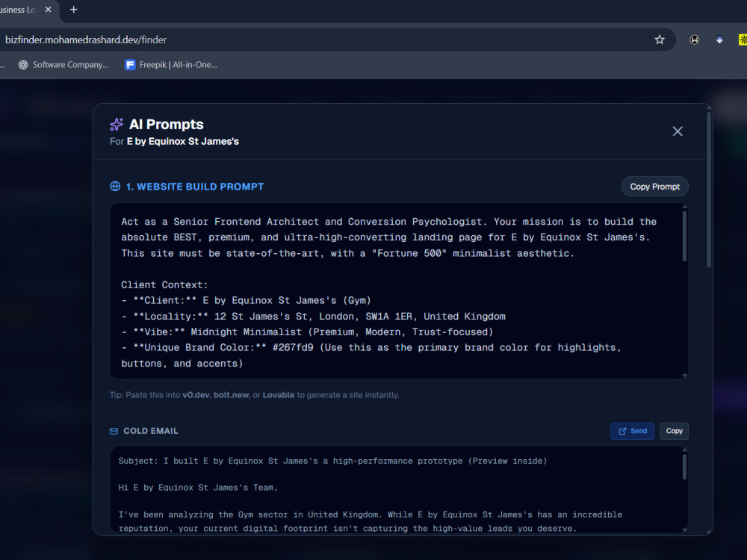
Task: Click the sparkle icon beside AI Prompts
Action: coord(117,124)
